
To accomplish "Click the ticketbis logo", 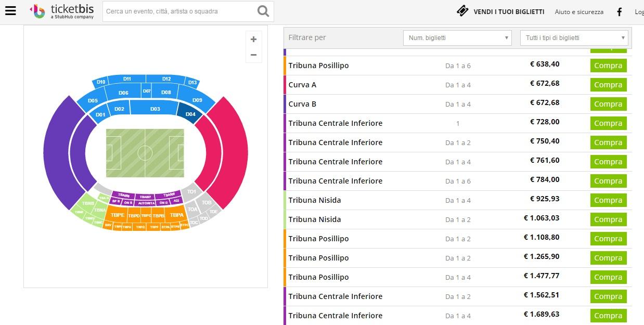I will [62, 11].
